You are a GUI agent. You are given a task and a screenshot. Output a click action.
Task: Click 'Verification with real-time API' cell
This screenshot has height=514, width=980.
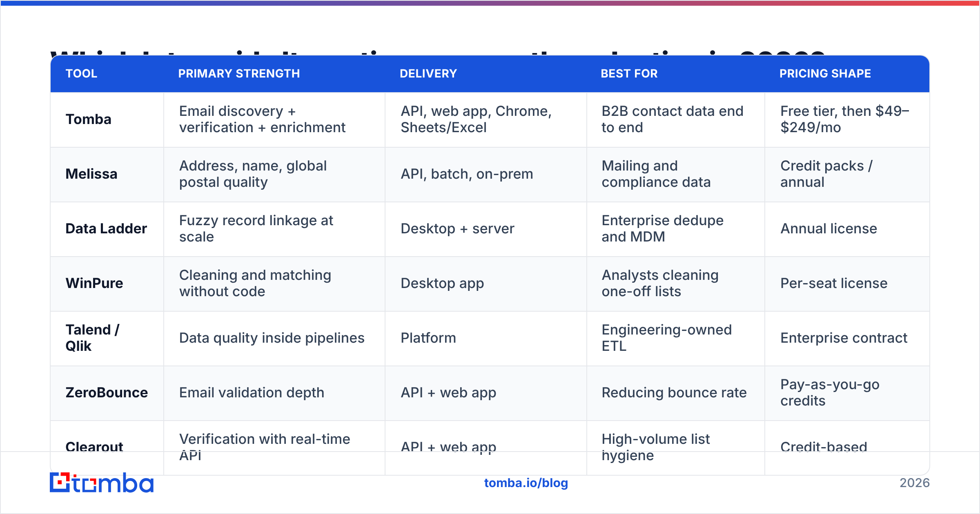coord(274,448)
